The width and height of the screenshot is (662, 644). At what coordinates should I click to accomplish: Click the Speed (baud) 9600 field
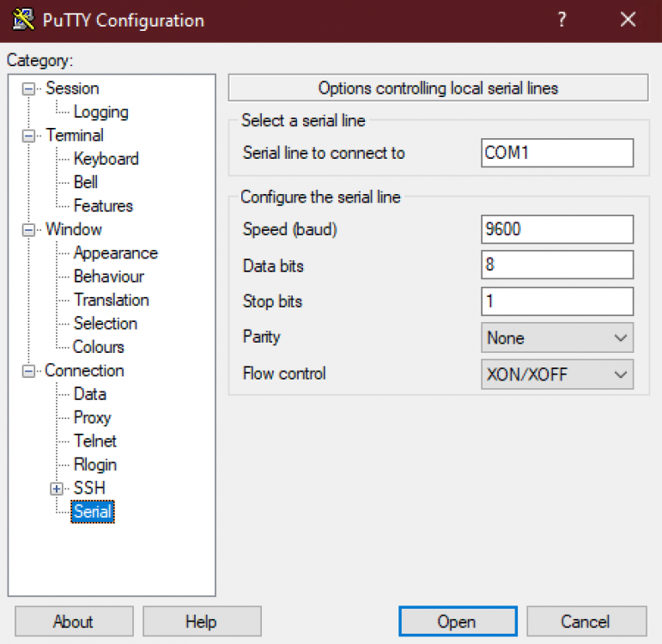(557, 229)
